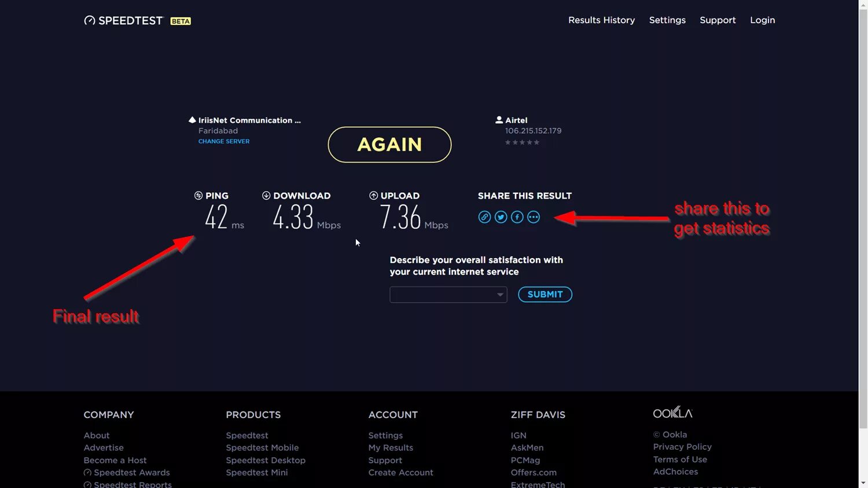Open Create Account link
Screen dimensions: 868x488
pyautogui.click(x=400, y=472)
